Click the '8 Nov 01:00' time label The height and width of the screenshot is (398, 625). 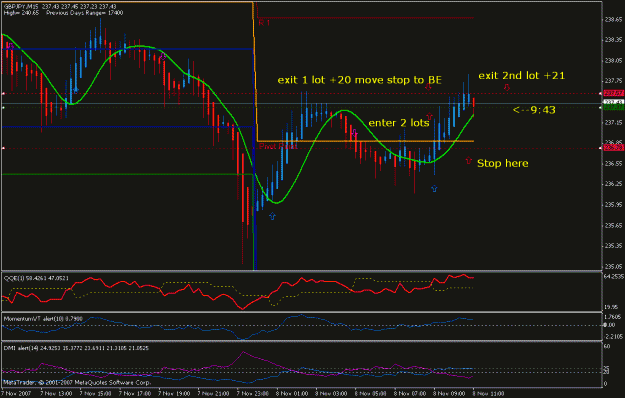coord(292,394)
